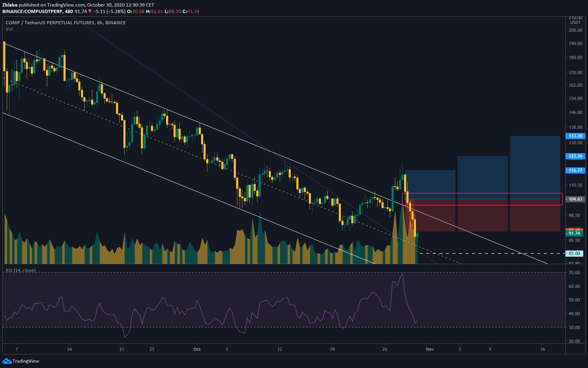
Task: Click the RSI 50.00 axis value
Action: pyautogui.click(x=574, y=300)
